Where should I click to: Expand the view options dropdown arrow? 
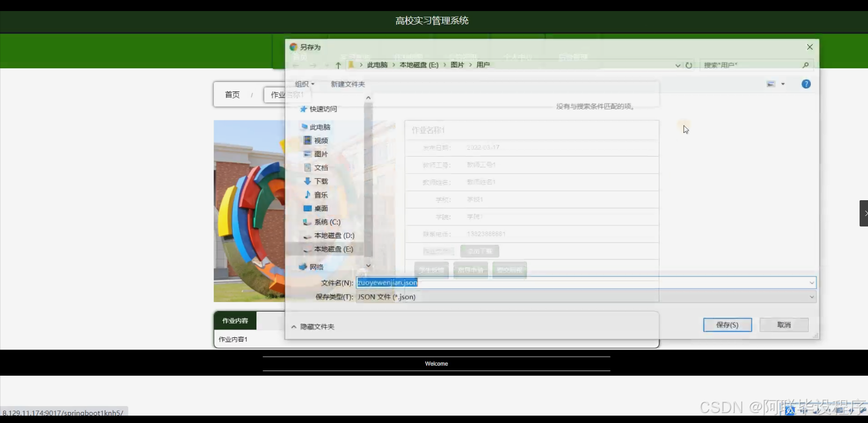[x=783, y=84]
